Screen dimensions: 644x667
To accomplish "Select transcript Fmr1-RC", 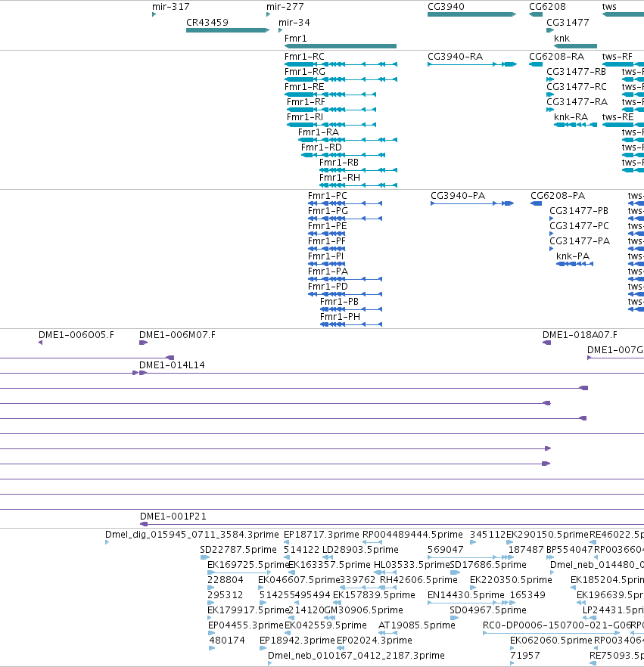I will coord(341,64).
